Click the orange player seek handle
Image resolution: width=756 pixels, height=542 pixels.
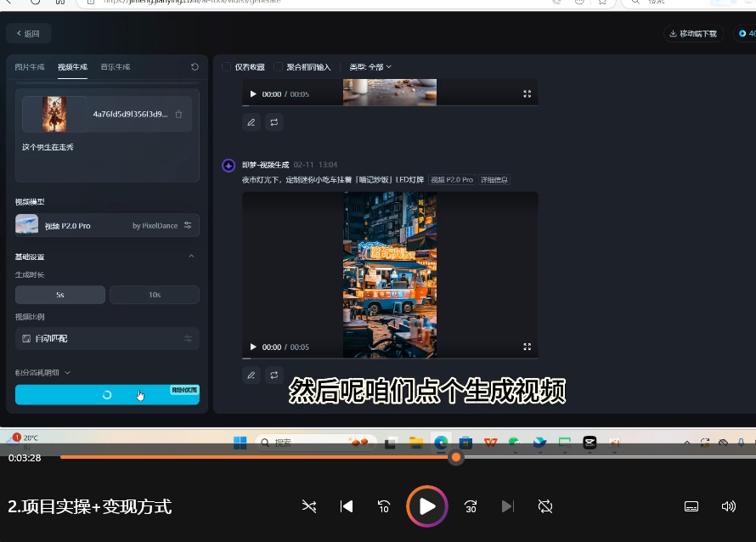click(455, 457)
